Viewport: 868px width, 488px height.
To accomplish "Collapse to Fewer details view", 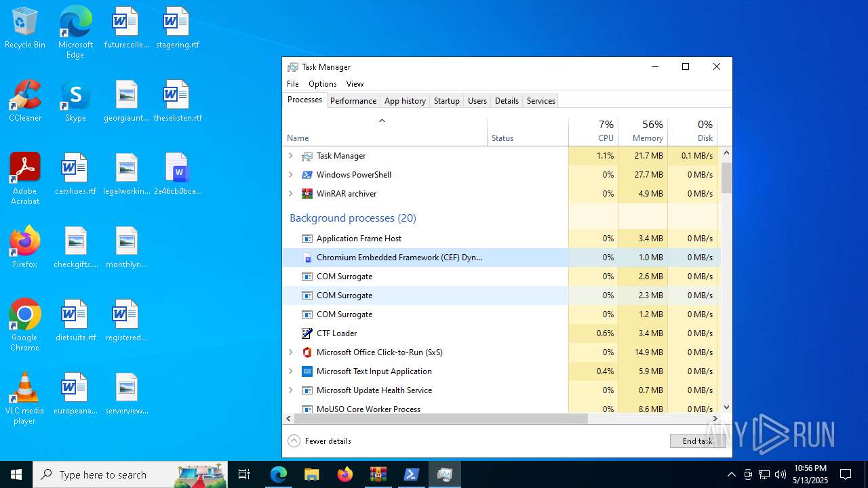I will 319,441.
